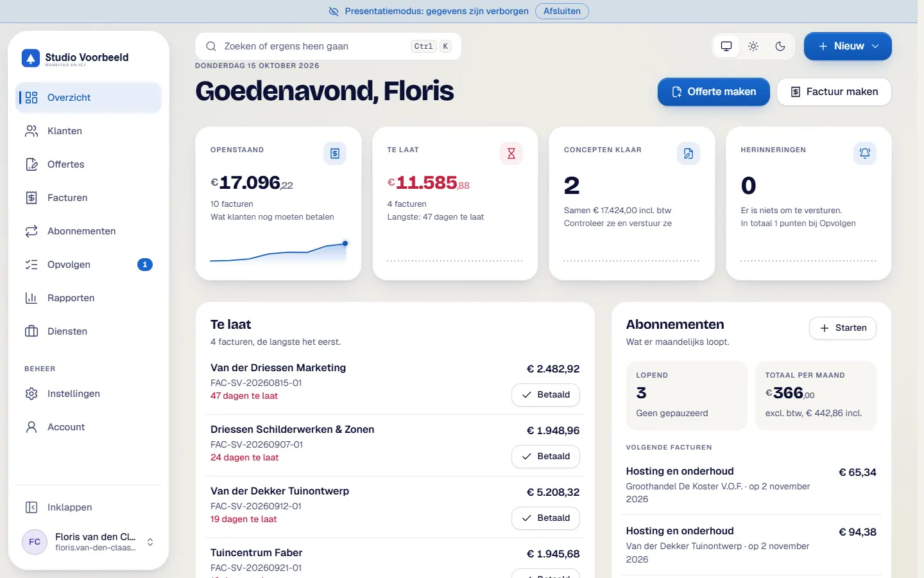The image size is (924, 578).
Task: Click the Starten subscription button
Action: (843, 328)
